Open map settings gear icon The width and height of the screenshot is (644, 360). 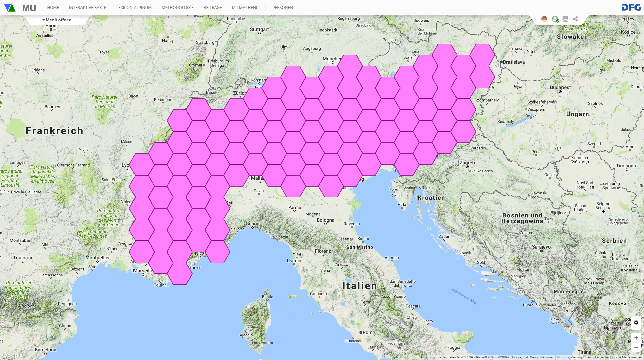636,322
